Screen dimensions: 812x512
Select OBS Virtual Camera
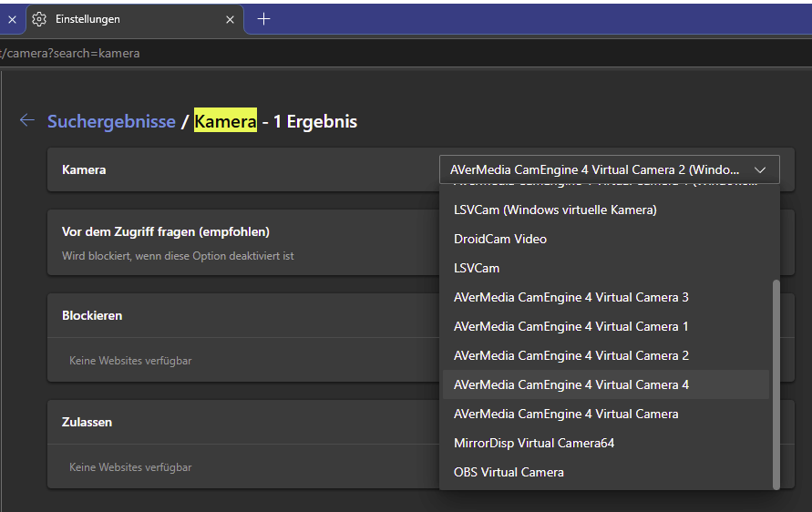click(x=606, y=472)
